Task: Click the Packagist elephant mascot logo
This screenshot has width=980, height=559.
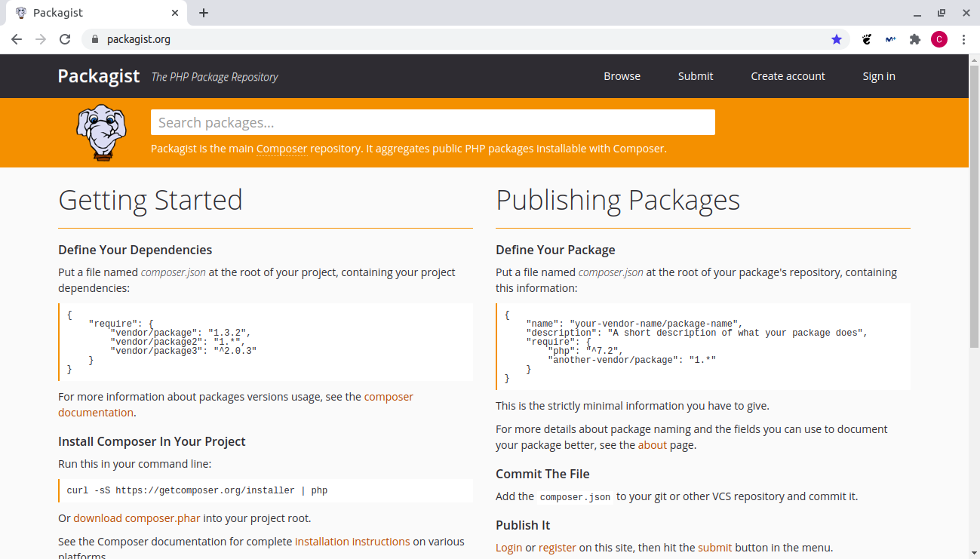Action: click(101, 133)
